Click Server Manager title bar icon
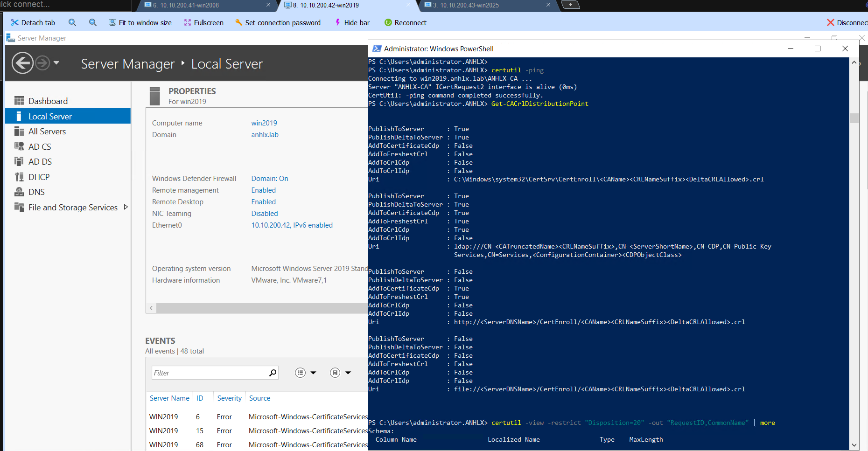 pos(10,38)
